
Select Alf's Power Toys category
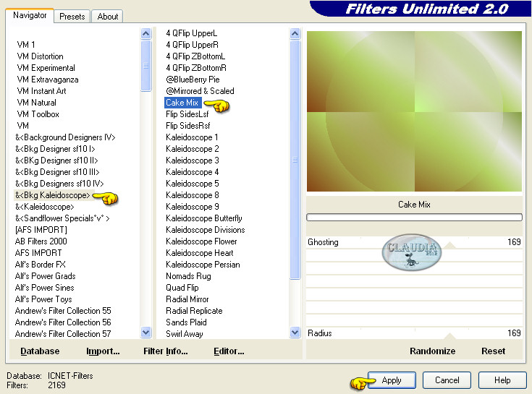click(x=43, y=299)
